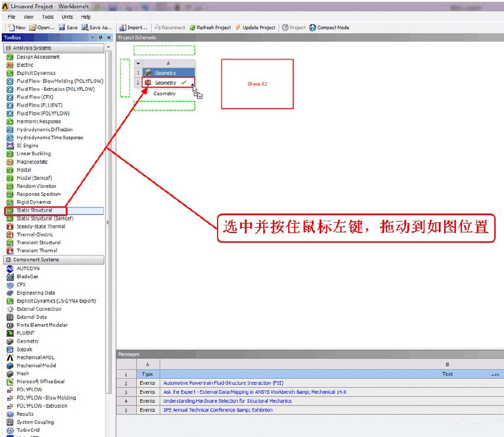Select the Electric analysis icon
Image resolution: width=504 pixels, height=437 pixels.
click(10, 65)
